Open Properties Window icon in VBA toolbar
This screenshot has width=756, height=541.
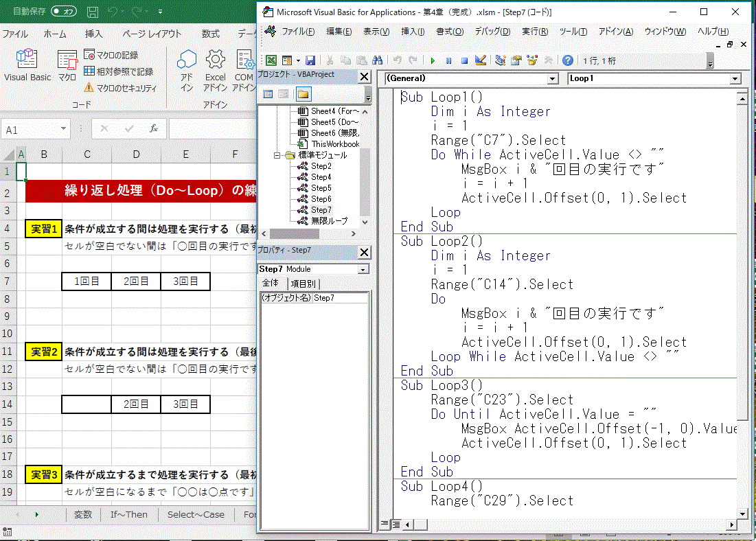click(x=516, y=60)
